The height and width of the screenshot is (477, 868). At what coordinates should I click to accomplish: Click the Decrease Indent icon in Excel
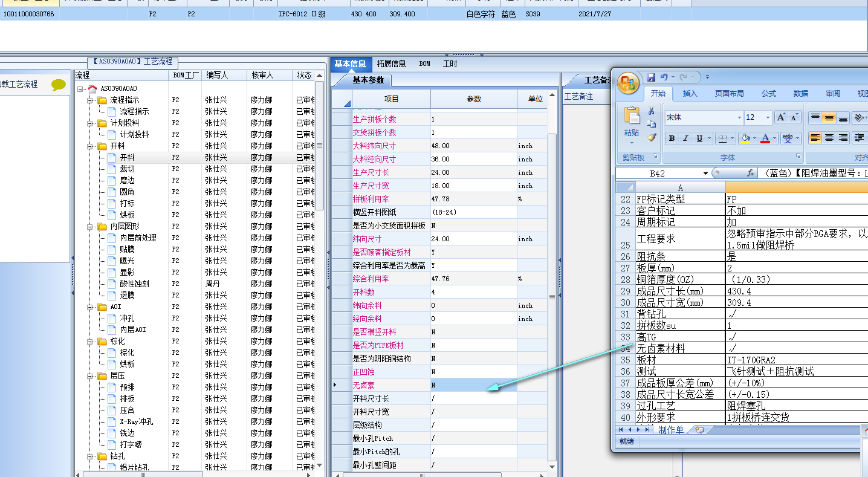coord(860,138)
